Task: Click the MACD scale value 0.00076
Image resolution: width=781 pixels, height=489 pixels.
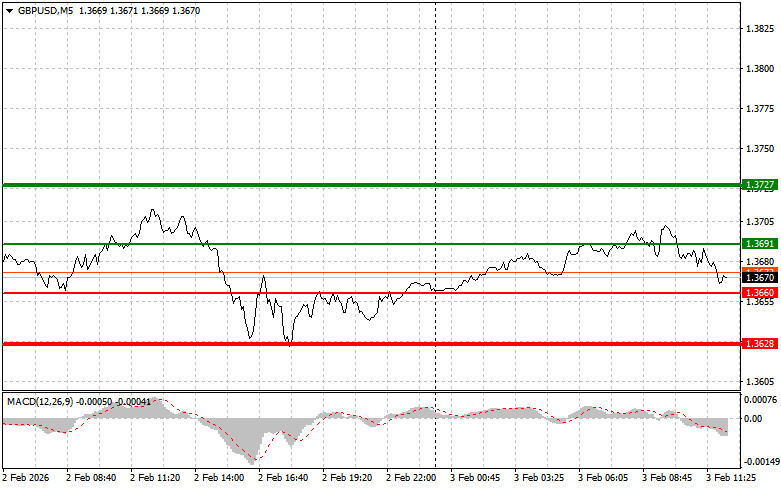Action: 761,399
